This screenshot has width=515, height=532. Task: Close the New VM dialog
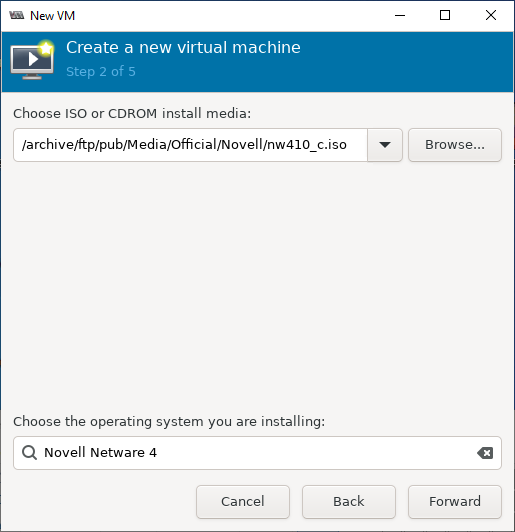(491, 15)
